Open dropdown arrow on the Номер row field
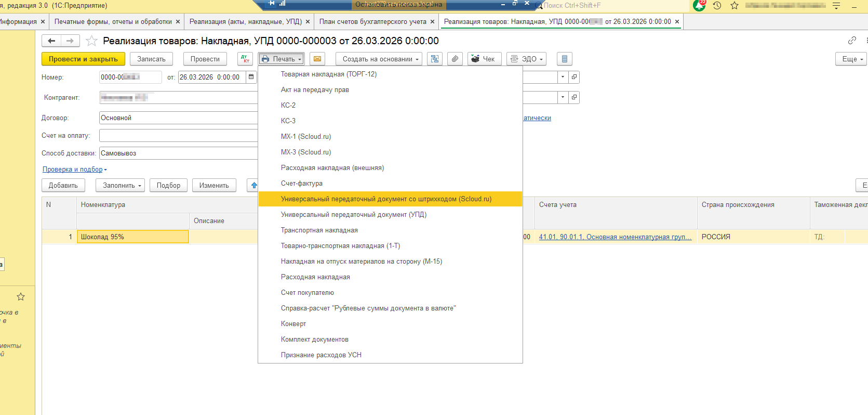Screen dimensions: 868x415 coord(563,77)
